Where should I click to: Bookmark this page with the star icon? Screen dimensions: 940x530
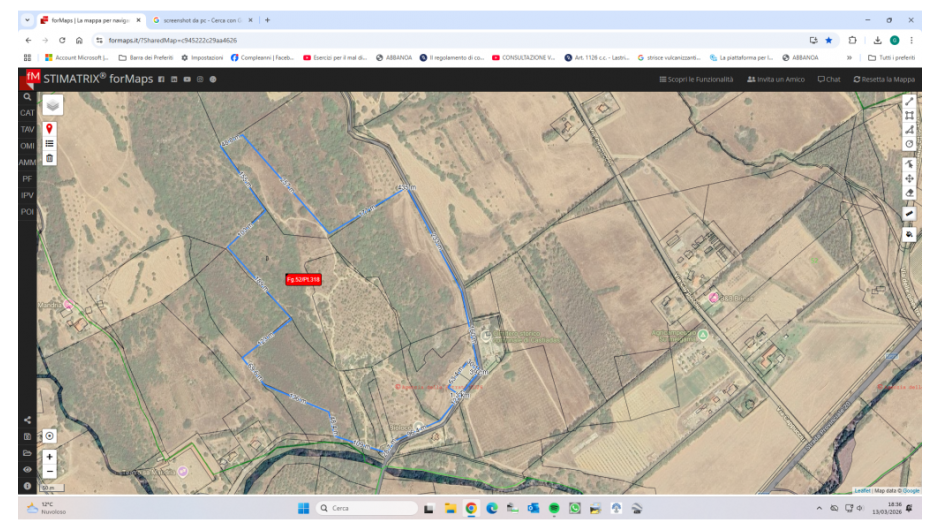[828, 40]
